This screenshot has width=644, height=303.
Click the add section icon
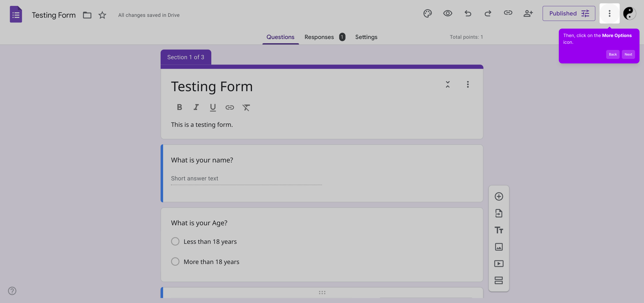click(x=499, y=280)
